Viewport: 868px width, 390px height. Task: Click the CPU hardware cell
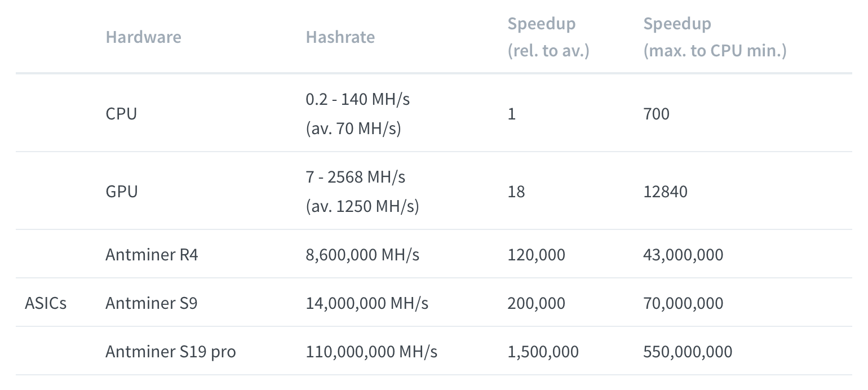click(x=121, y=114)
